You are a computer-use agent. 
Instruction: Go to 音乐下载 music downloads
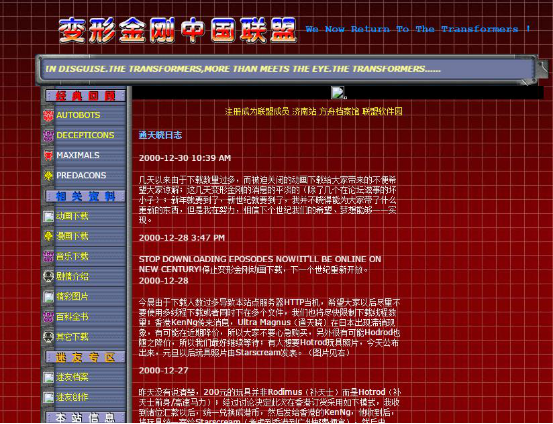(x=72, y=256)
